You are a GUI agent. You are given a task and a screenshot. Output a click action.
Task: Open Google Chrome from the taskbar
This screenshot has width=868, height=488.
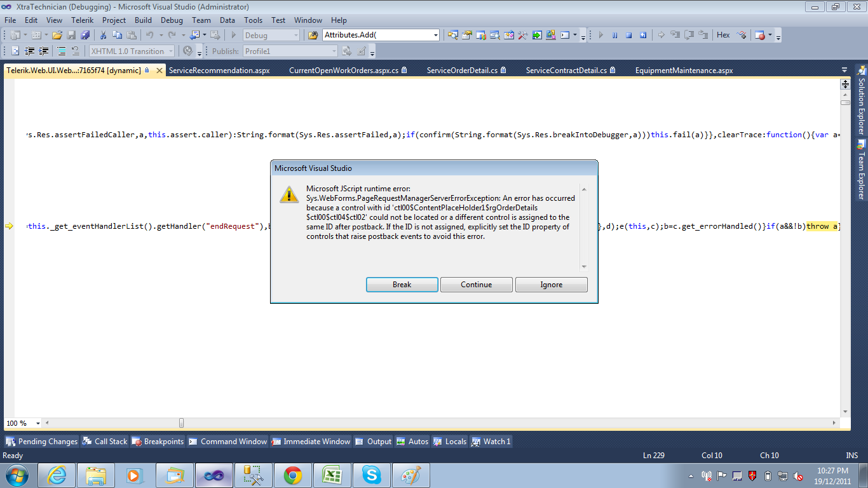(293, 475)
